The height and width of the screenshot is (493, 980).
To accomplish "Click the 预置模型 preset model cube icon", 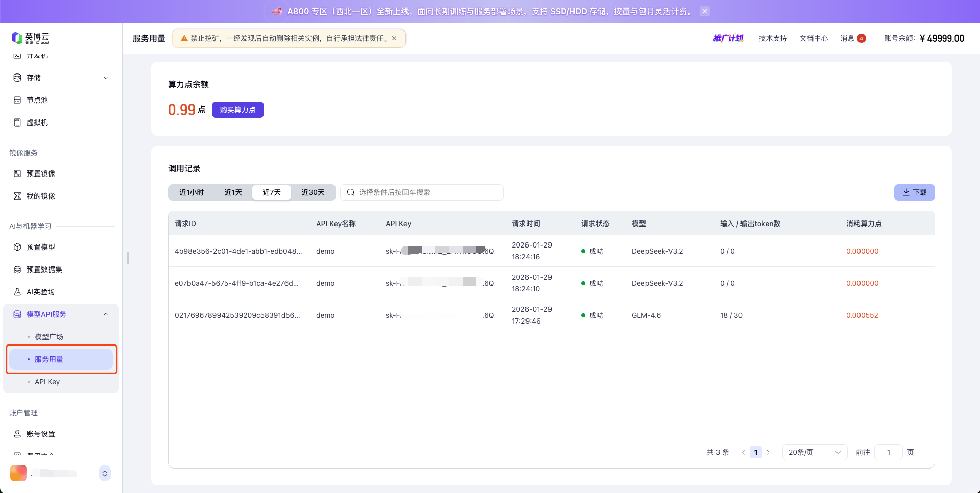I will pyautogui.click(x=17, y=247).
